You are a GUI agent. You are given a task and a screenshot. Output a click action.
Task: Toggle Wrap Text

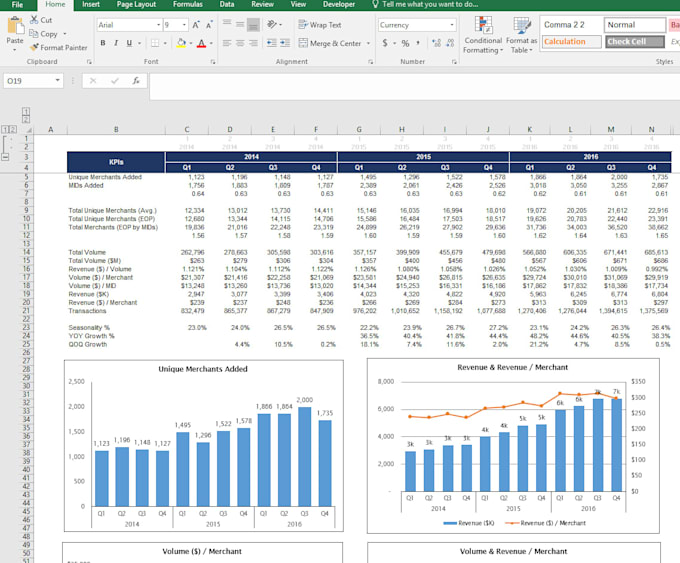tap(320, 25)
